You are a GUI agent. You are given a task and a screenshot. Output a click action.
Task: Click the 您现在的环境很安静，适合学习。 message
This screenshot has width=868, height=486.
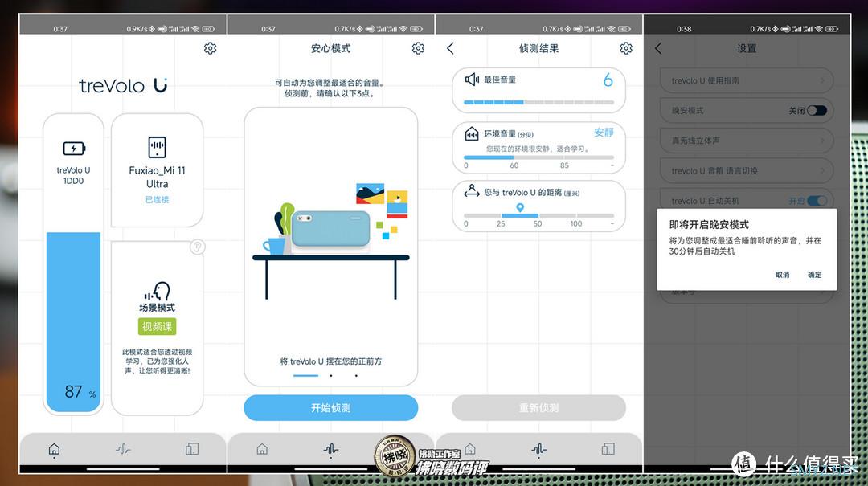point(538,149)
